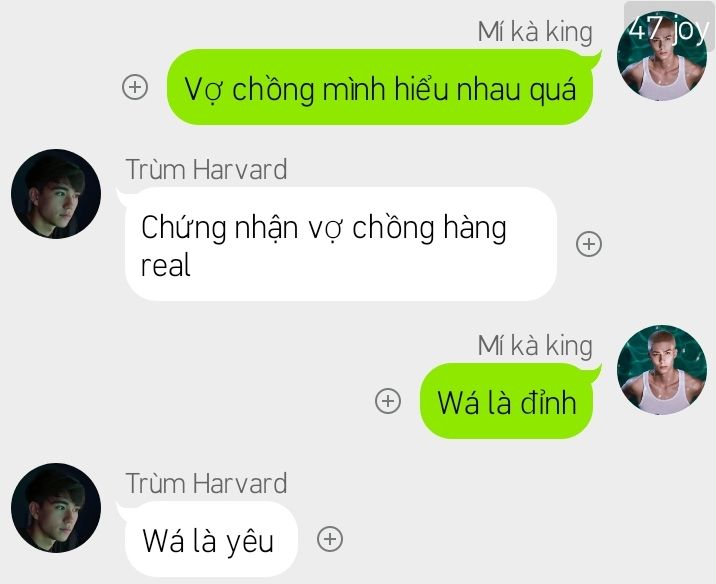The image size is (716, 584).
Task: Select green bubble "Vợ chồng mình hiểu nhau quá"
Action: [x=383, y=87]
